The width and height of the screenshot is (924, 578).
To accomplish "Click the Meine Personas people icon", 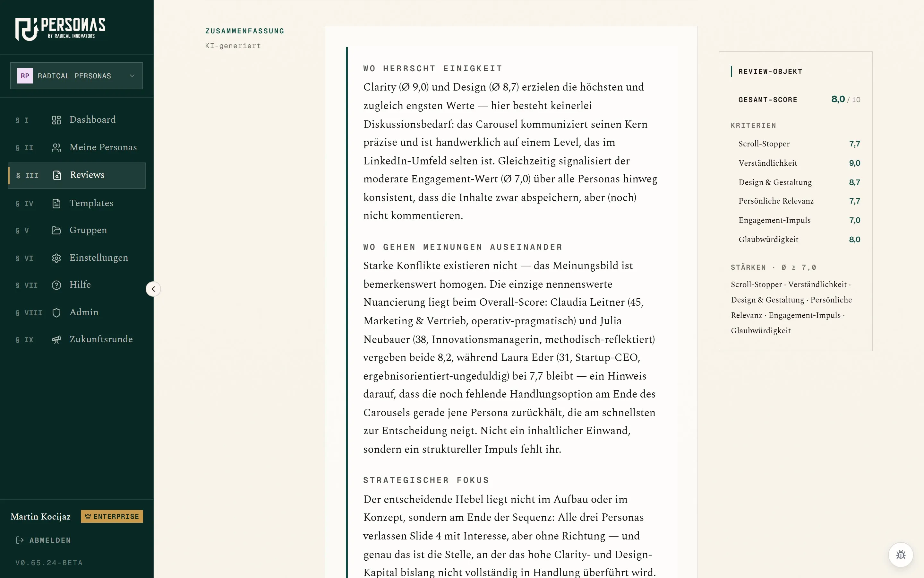I will (56, 148).
